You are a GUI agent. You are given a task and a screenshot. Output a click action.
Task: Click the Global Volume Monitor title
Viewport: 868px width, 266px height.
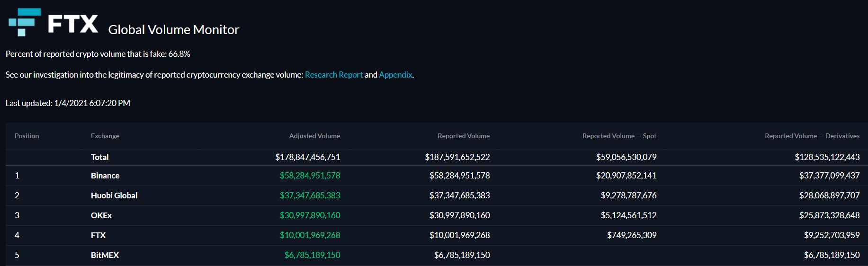click(174, 30)
